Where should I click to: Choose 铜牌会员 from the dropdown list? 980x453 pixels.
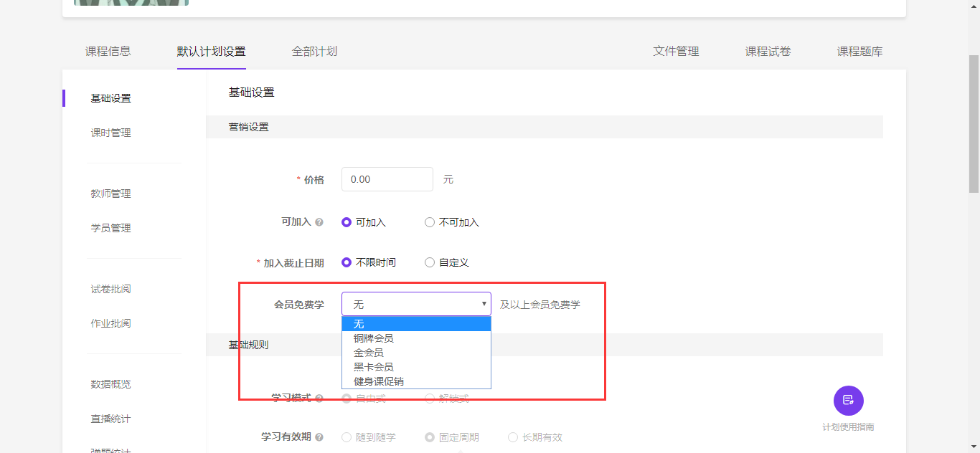click(373, 338)
